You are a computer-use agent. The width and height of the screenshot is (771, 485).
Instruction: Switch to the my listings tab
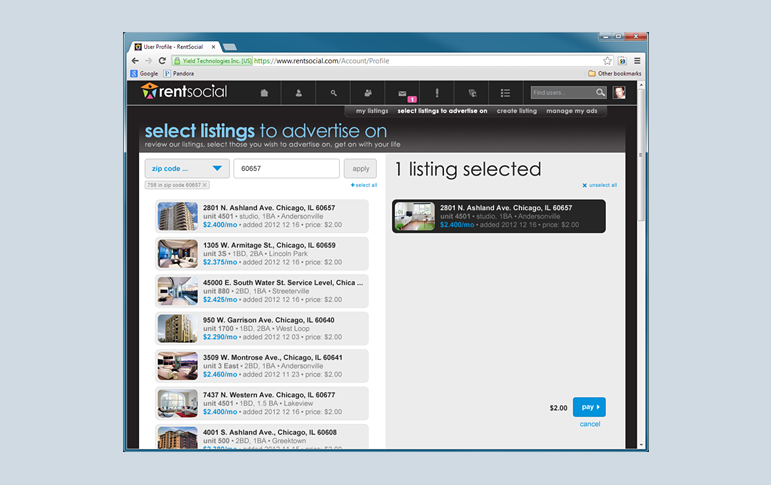[371, 111]
